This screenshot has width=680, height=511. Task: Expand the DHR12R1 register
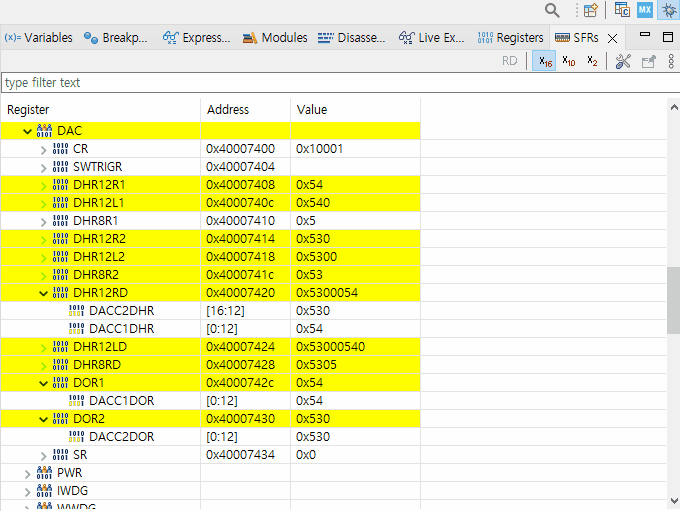click(x=43, y=186)
